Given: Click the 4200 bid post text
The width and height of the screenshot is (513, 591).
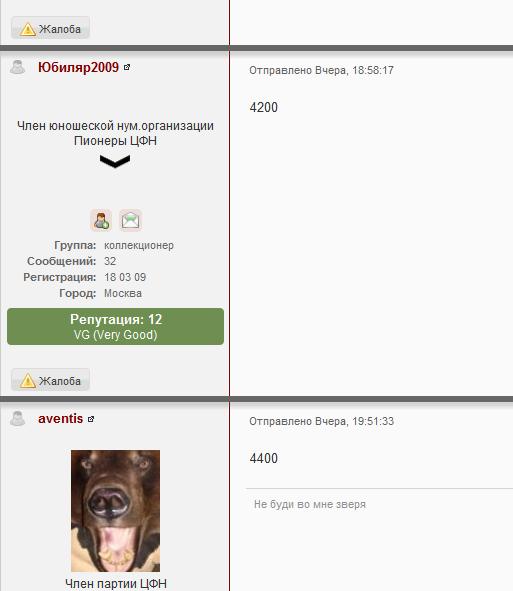Looking at the screenshot, I should (263, 107).
